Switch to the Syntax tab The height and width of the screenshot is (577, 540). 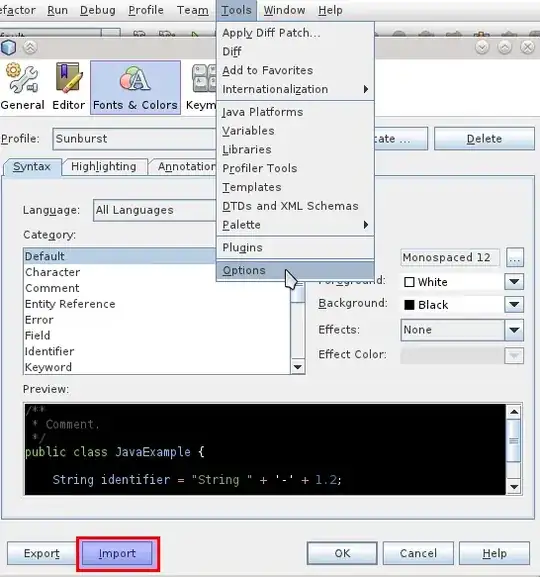[32, 167]
